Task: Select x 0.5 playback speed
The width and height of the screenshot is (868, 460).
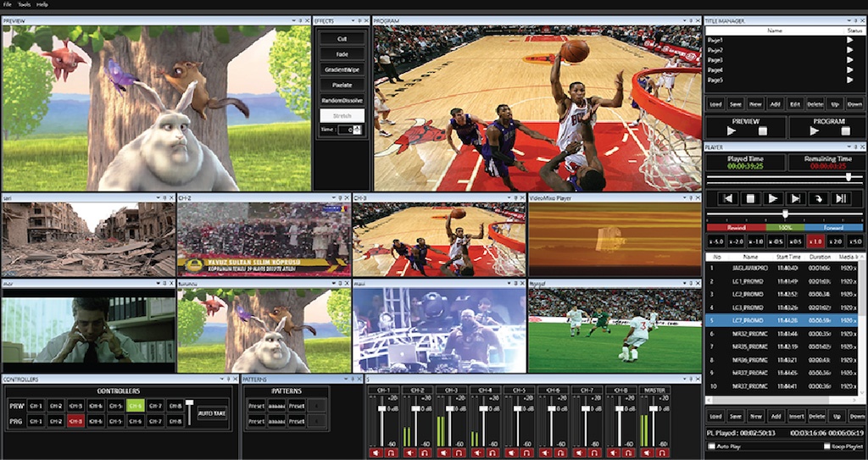Action: (x=795, y=241)
